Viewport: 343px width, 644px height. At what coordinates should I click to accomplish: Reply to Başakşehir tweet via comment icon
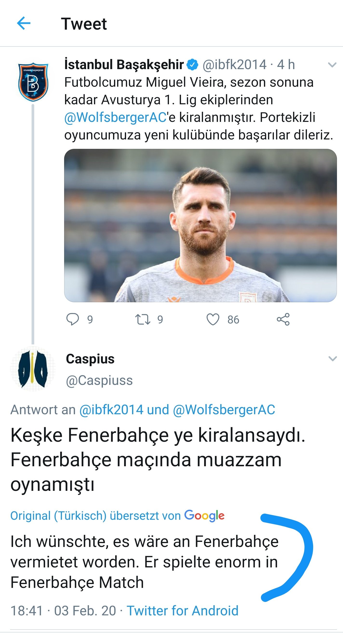(x=73, y=319)
